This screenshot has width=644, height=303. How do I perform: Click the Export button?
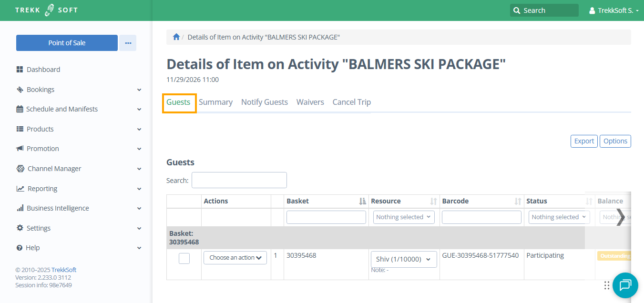584,141
